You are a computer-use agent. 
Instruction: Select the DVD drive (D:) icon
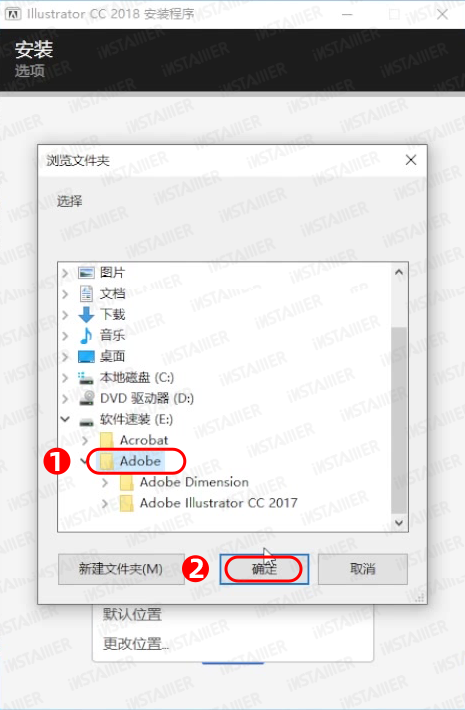click(86, 398)
